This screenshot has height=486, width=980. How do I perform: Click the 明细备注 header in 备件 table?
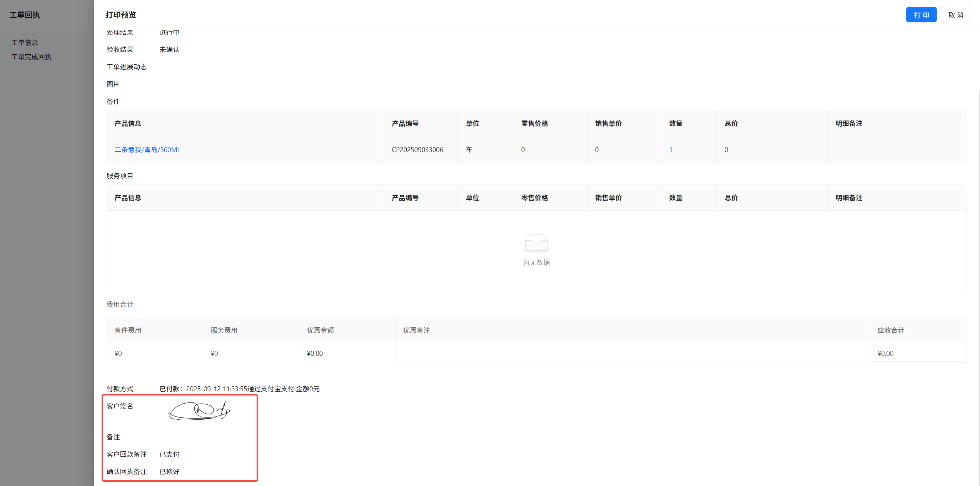pyautogui.click(x=848, y=124)
